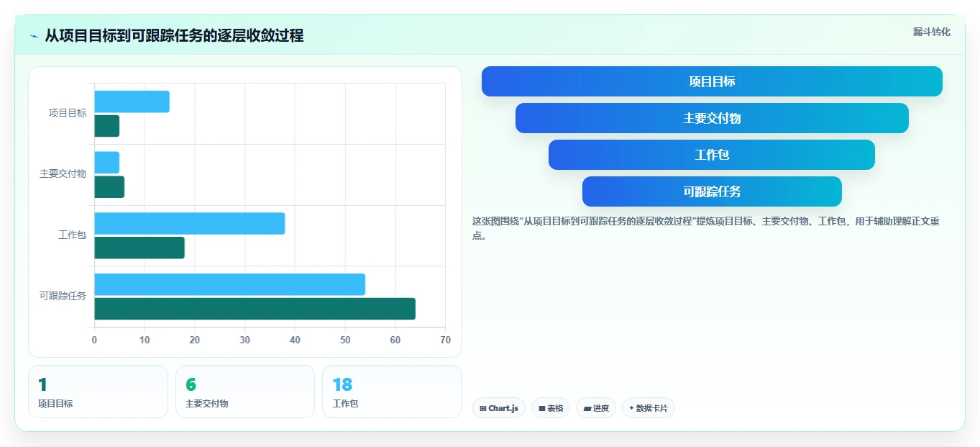Click the light blue bar for 主要交付物
The height and width of the screenshot is (447, 980).
point(107,163)
